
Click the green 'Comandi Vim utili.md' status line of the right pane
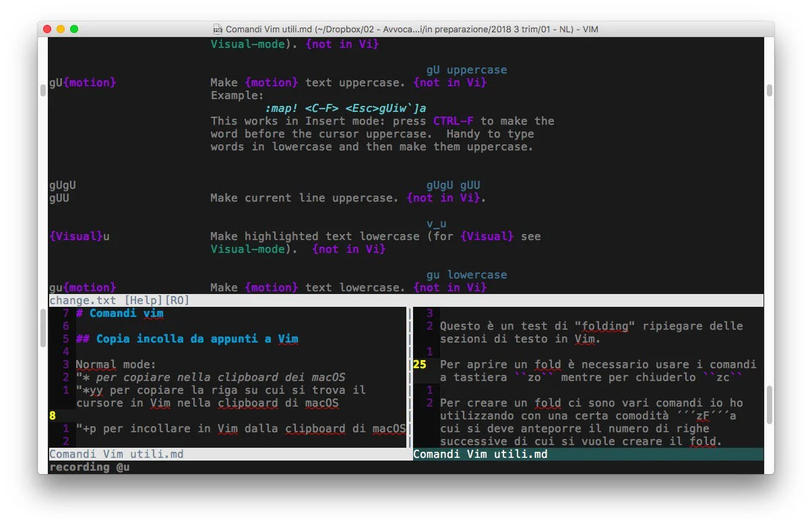(x=588, y=454)
